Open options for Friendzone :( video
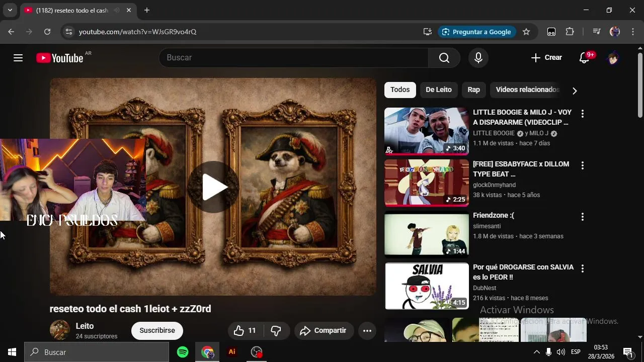644x362 pixels. click(583, 217)
